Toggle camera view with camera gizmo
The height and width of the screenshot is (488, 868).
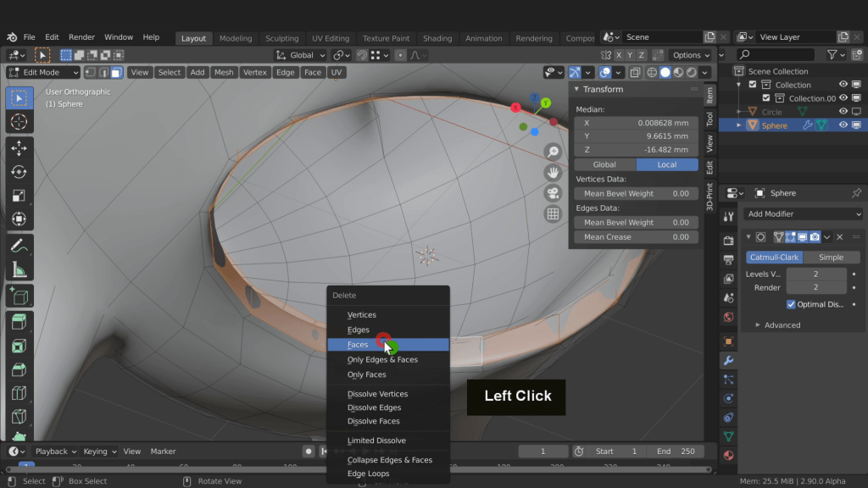(x=553, y=193)
